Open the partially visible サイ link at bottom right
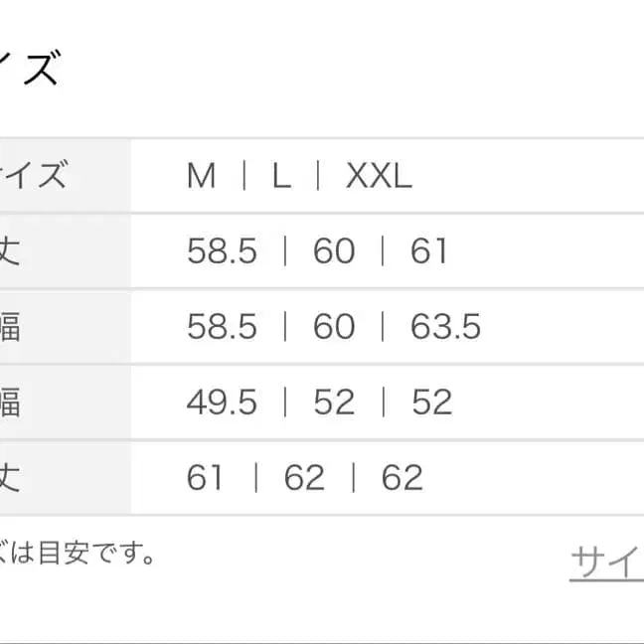Screen dimensions: 644x644 click(x=606, y=563)
